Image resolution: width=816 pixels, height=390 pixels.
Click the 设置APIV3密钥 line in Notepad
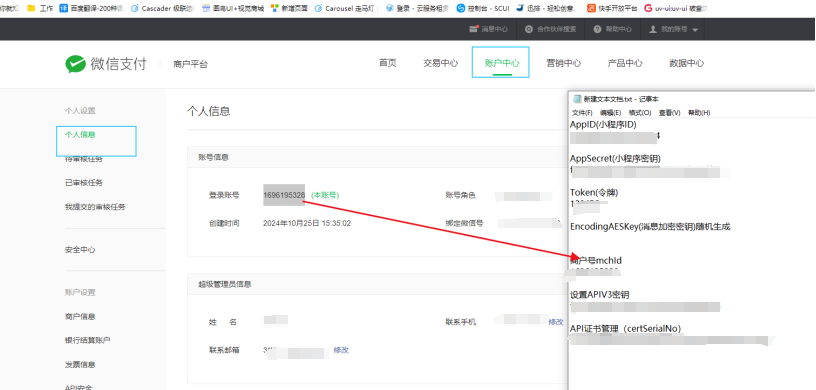coord(600,295)
